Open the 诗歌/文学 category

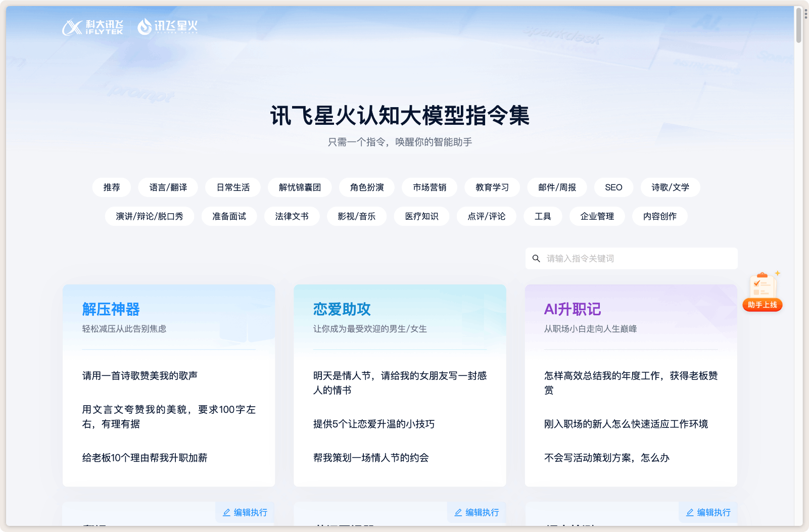click(670, 187)
